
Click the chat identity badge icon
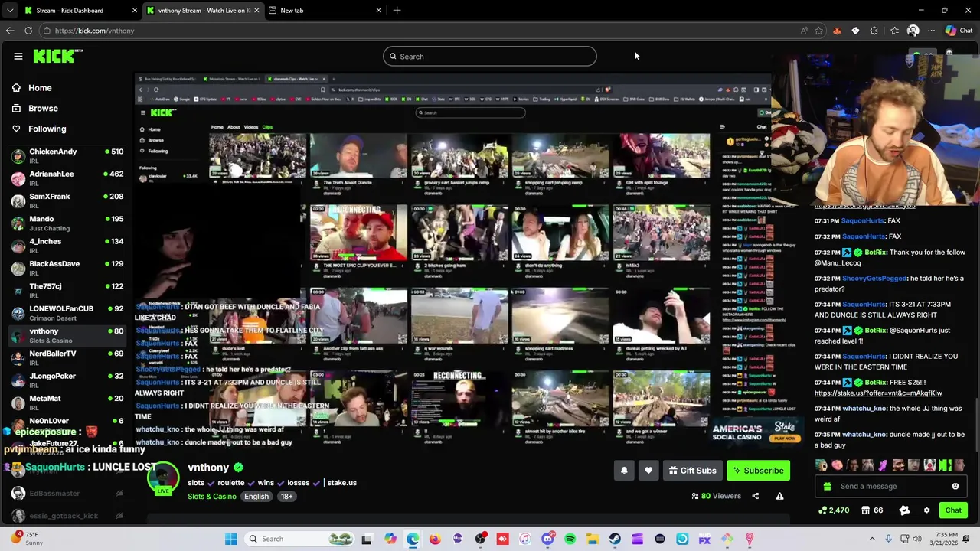click(x=904, y=510)
